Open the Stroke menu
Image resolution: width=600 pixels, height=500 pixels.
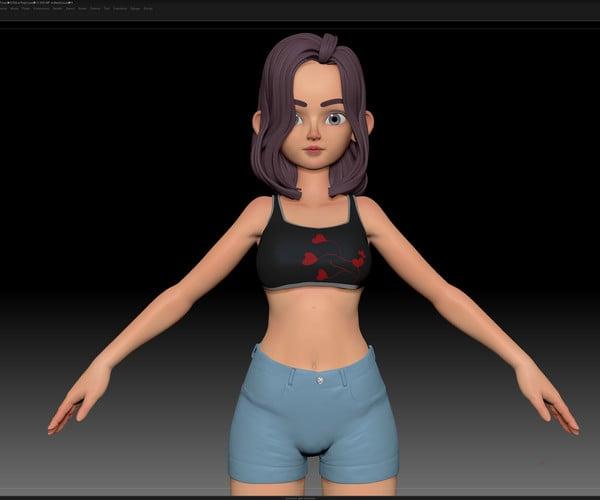[82, 8]
